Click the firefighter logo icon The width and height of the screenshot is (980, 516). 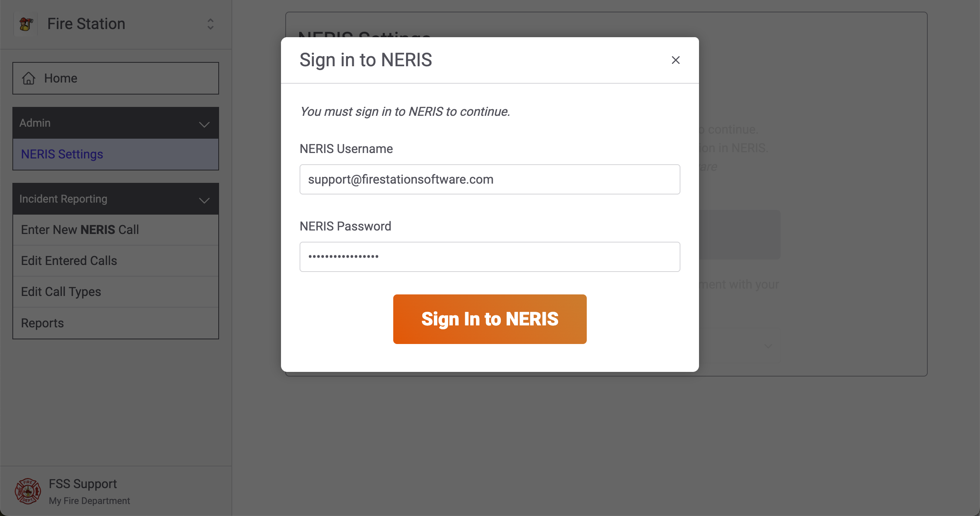26,24
